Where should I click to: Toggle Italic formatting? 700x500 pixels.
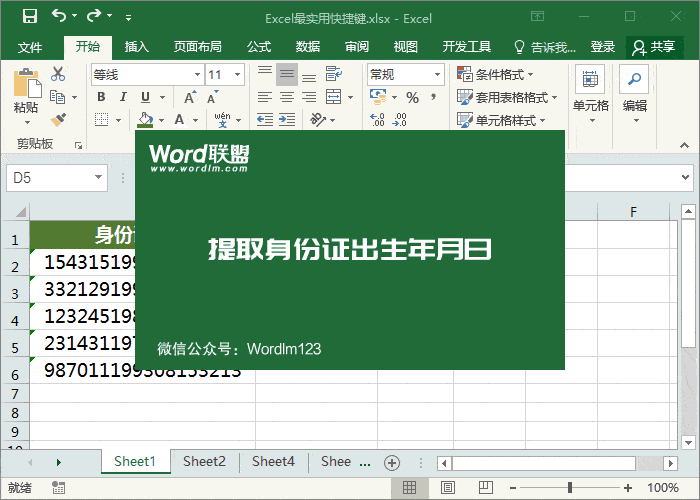[x=123, y=97]
